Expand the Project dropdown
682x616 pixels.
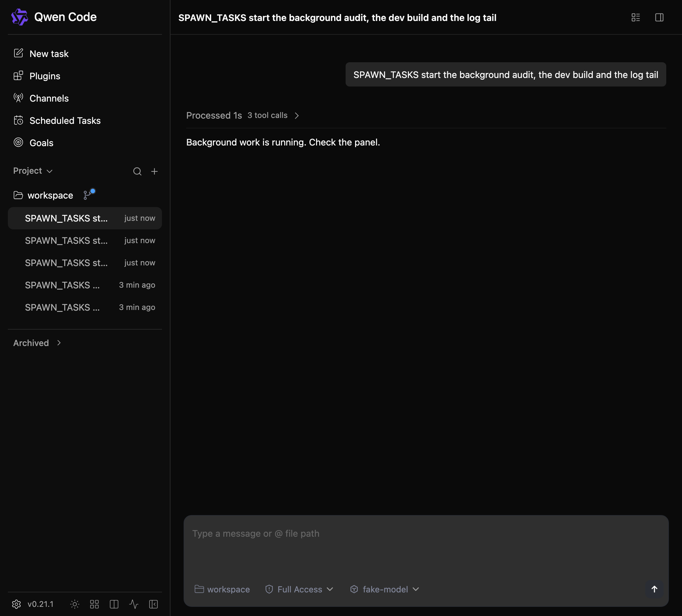[x=33, y=171]
